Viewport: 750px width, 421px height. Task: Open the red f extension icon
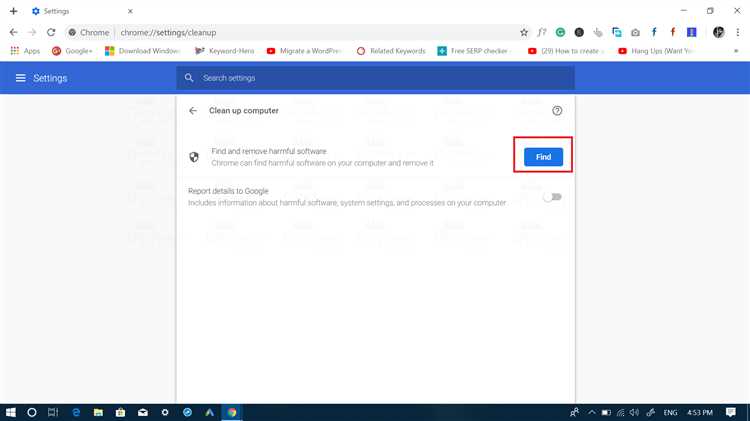click(x=673, y=32)
